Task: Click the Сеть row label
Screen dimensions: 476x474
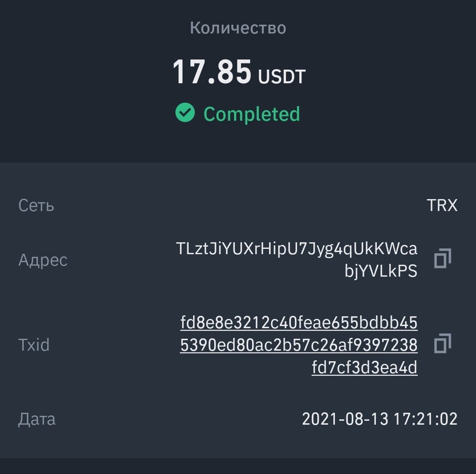Action: click(x=36, y=205)
